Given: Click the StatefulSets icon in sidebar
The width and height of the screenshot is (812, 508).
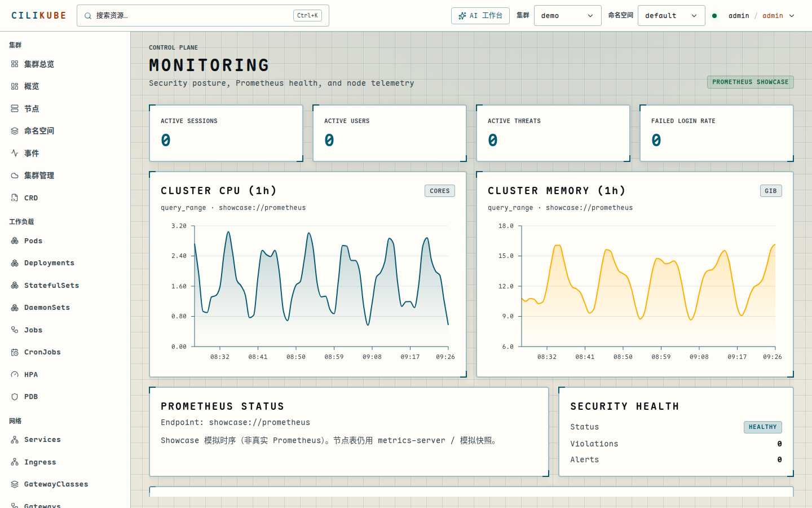Looking at the screenshot, I should (x=15, y=285).
